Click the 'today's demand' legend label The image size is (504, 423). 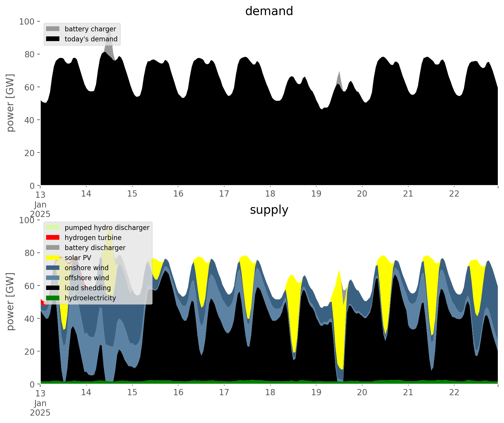pyautogui.click(x=91, y=39)
